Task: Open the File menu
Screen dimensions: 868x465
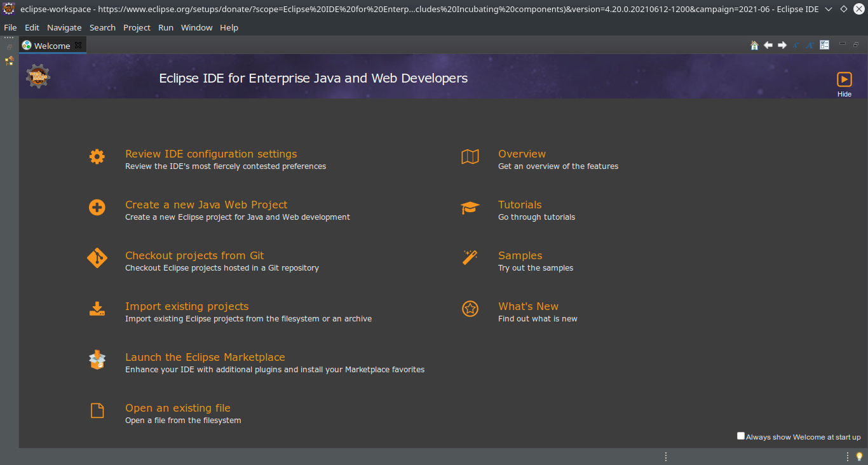Action: pyautogui.click(x=10, y=27)
